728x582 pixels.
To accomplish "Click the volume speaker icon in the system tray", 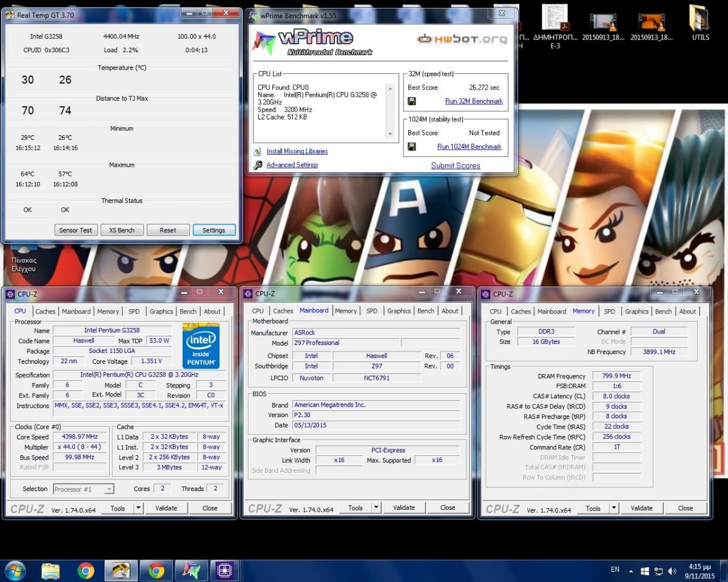I will coord(672,571).
